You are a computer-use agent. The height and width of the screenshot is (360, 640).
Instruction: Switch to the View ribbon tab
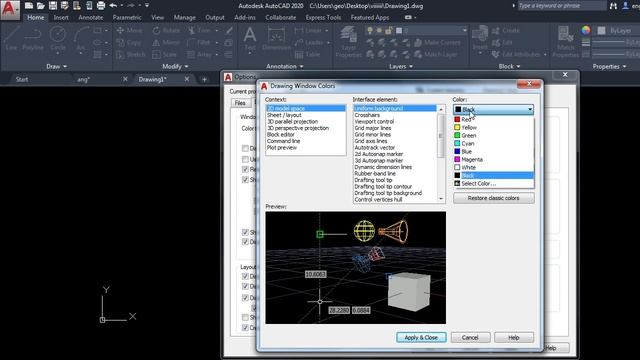158,18
